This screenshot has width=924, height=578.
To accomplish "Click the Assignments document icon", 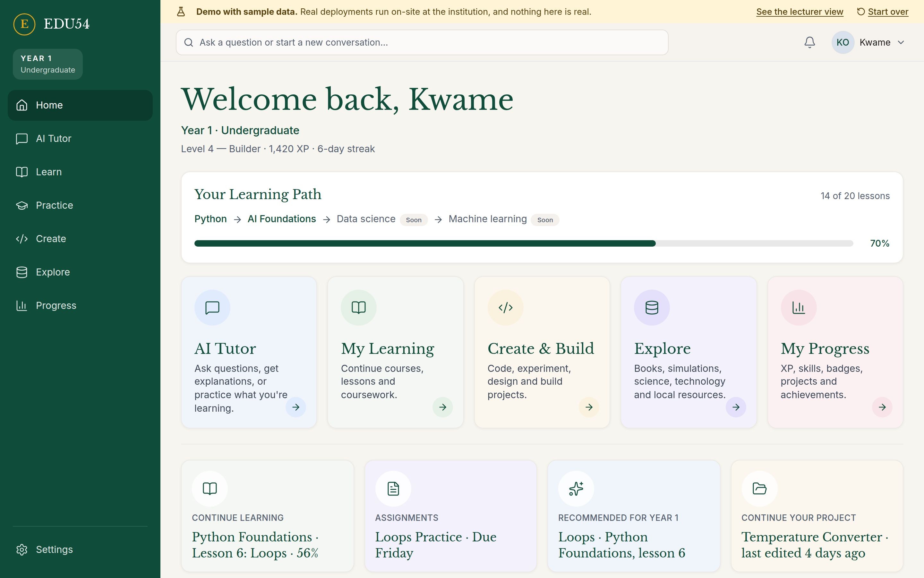I will click(393, 488).
